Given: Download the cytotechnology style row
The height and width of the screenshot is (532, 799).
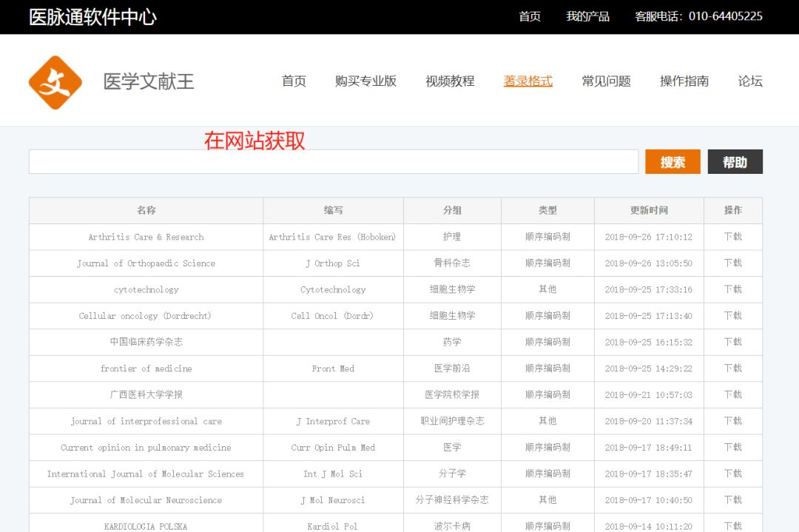Looking at the screenshot, I should point(733,289).
